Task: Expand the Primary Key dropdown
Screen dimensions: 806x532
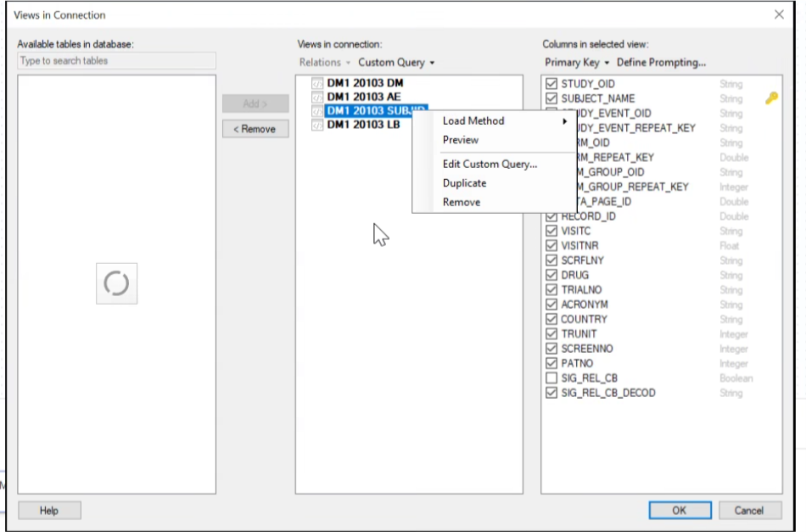Action: click(577, 63)
